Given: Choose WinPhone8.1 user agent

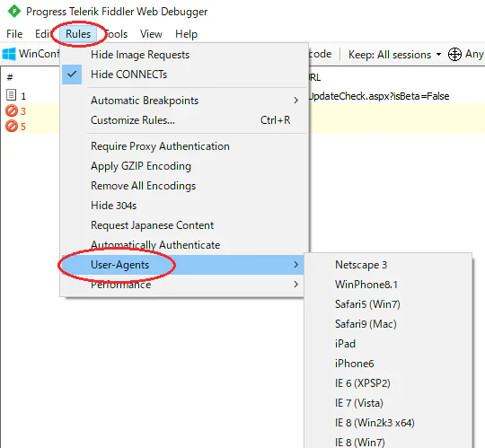Looking at the screenshot, I should [x=388, y=285].
